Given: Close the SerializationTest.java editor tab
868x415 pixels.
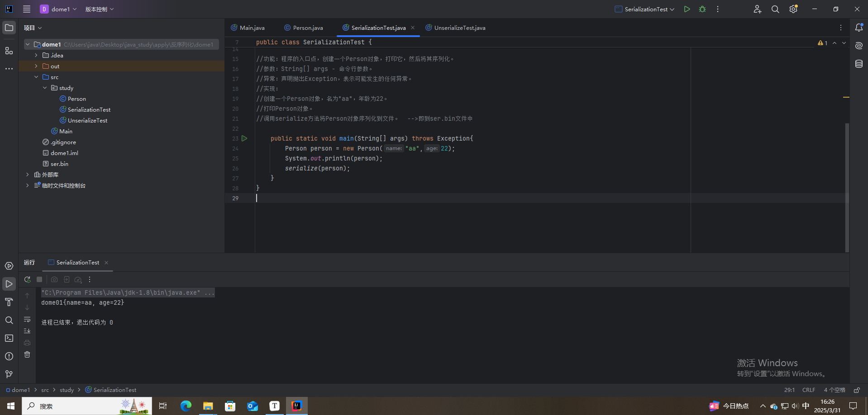Looking at the screenshot, I should tap(413, 28).
